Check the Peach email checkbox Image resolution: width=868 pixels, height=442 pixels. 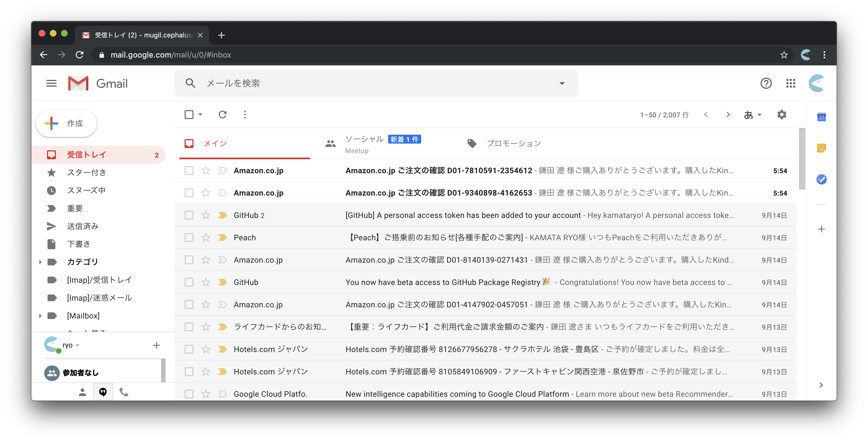(x=189, y=238)
